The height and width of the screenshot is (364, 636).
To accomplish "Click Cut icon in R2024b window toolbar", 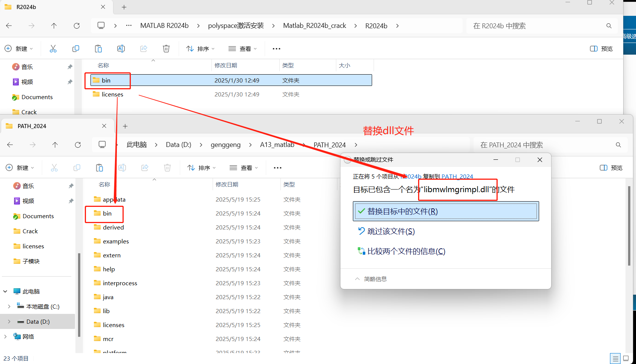I will pyautogui.click(x=53, y=49).
